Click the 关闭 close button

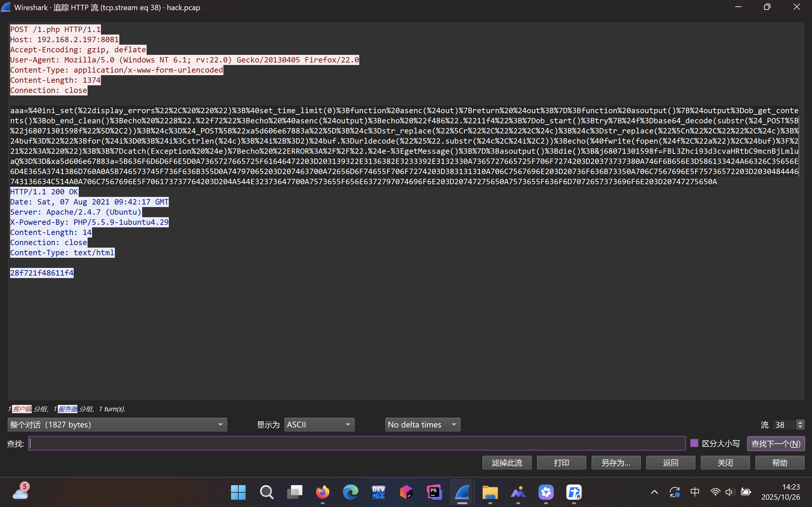click(x=725, y=463)
